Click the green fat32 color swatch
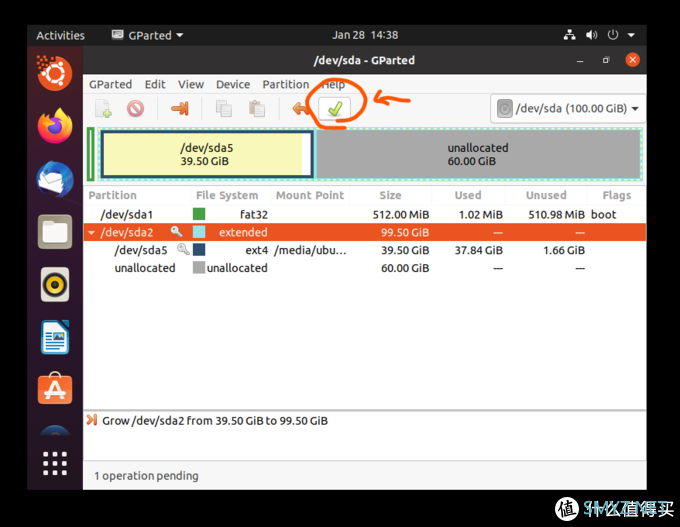The width and height of the screenshot is (680, 527). (199, 214)
